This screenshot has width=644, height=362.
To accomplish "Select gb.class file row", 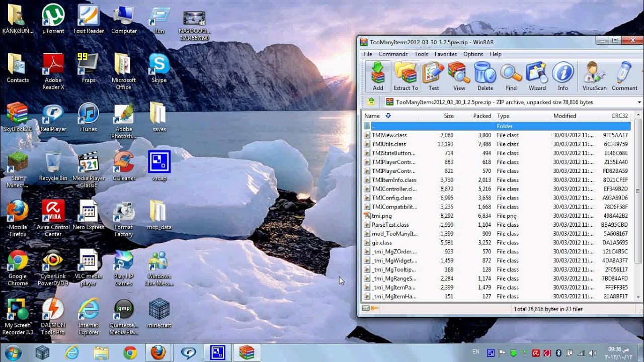I will pyautogui.click(x=497, y=243).
